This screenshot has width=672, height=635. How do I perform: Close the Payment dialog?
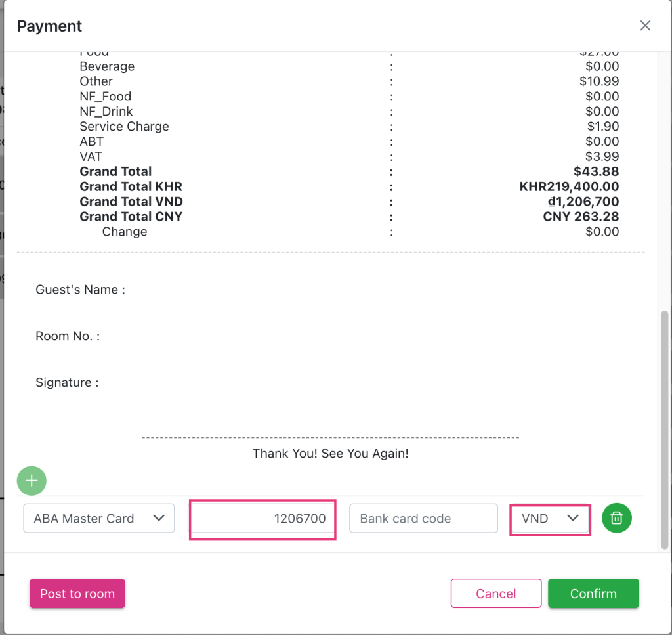point(645,26)
